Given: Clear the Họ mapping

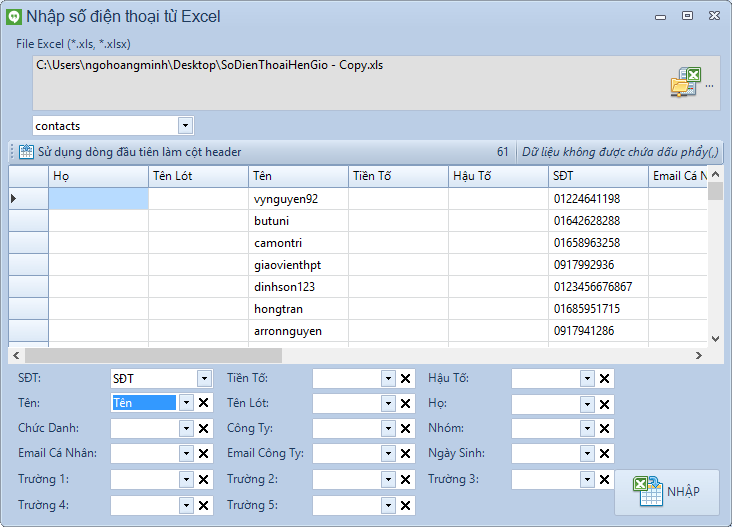Looking at the screenshot, I should [x=605, y=404].
